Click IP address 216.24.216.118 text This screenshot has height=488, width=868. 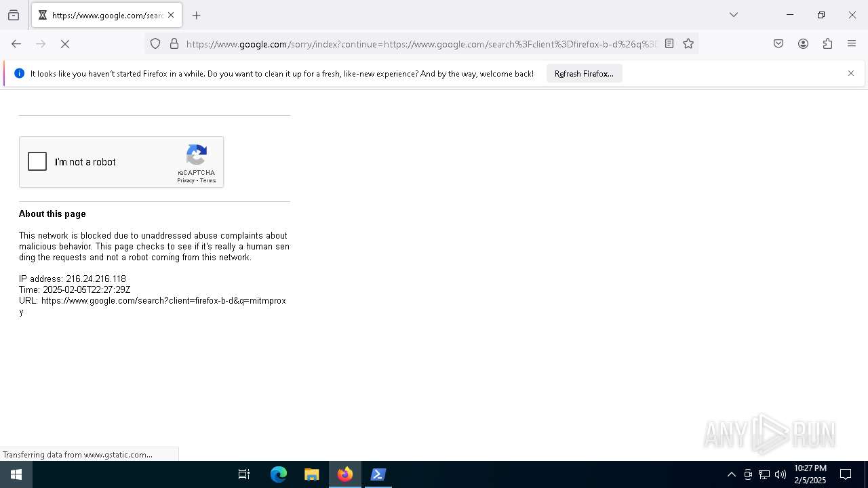pyautogui.click(x=73, y=279)
